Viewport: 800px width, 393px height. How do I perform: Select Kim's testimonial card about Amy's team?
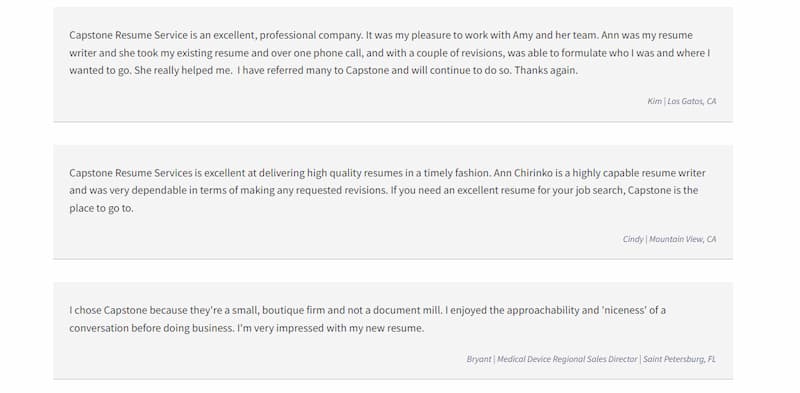(393, 64)
